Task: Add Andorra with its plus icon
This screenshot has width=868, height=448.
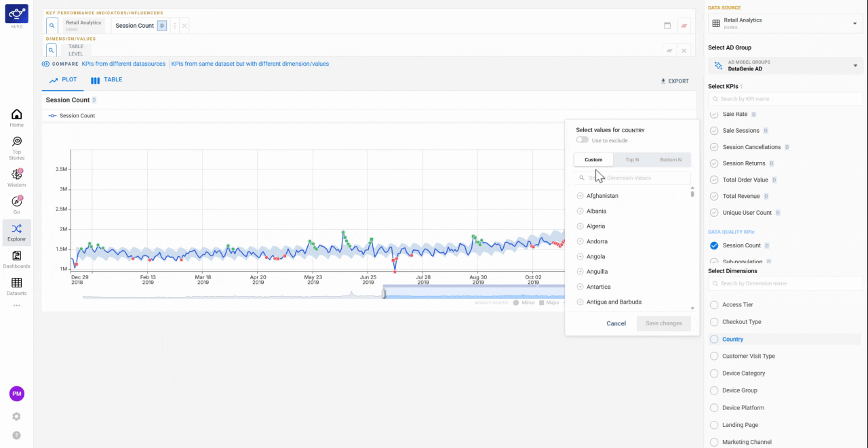Action: [580, 241]
